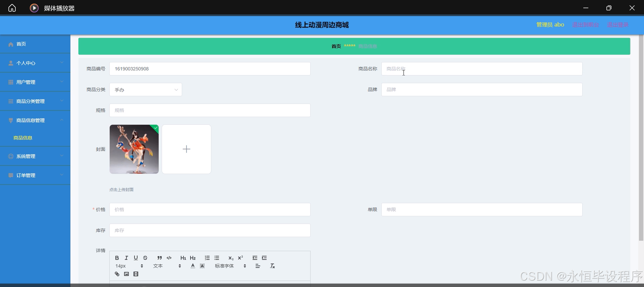Open the 标准字体 font family dropdown

click(231, 266)
